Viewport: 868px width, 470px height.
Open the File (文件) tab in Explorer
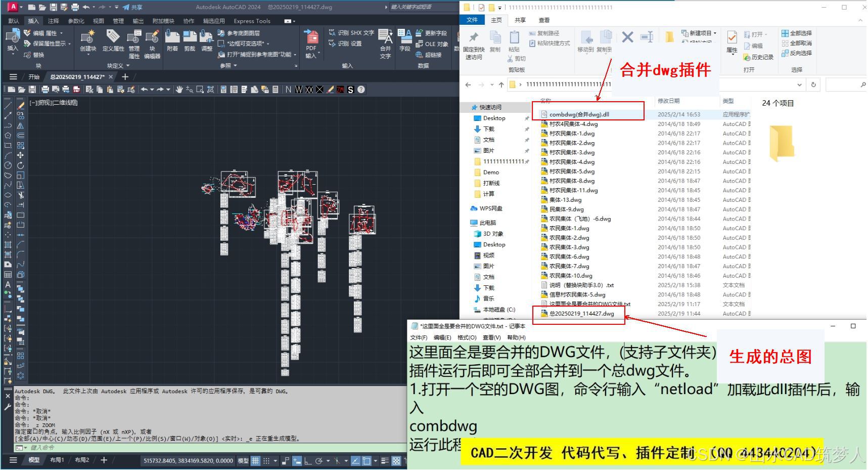[472, 20]
